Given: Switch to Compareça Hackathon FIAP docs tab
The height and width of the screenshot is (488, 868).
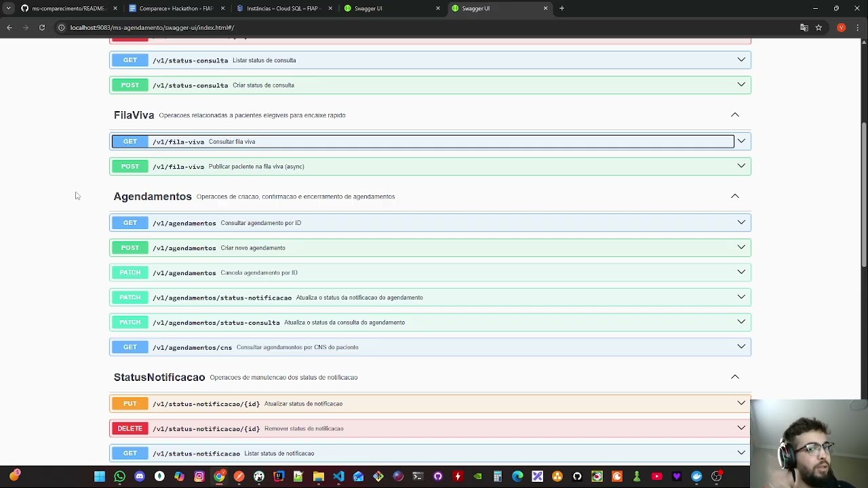Looking at the screenshot, I should (176, 8).
